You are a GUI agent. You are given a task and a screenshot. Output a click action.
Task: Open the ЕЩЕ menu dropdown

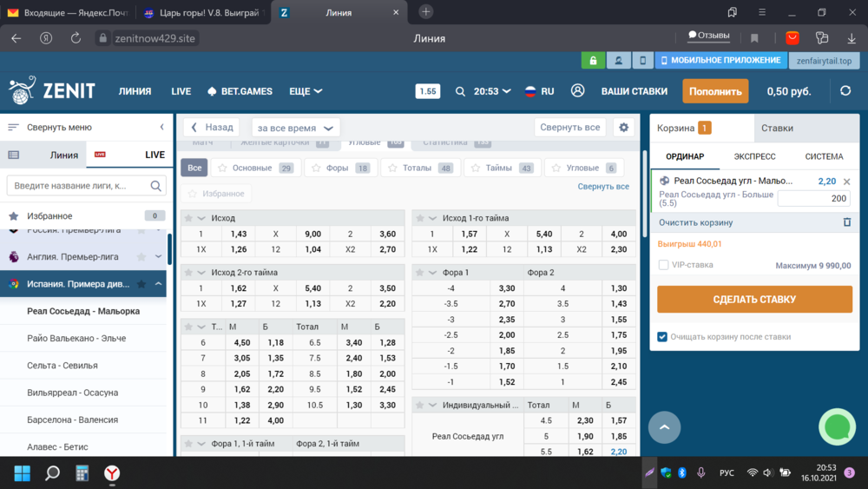click(305, 91)
